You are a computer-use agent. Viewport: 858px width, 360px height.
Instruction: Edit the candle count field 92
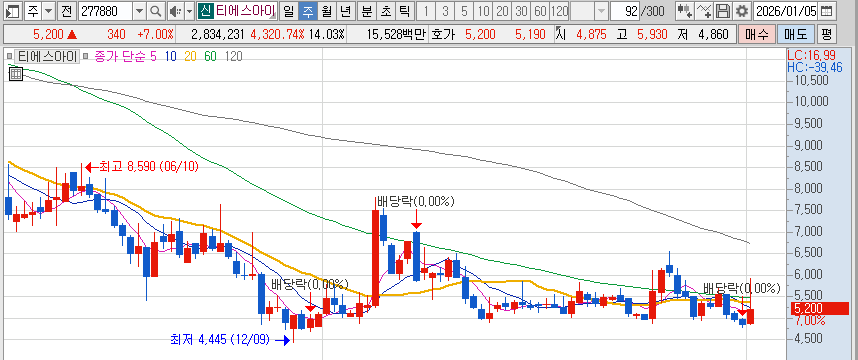[625, 10]
